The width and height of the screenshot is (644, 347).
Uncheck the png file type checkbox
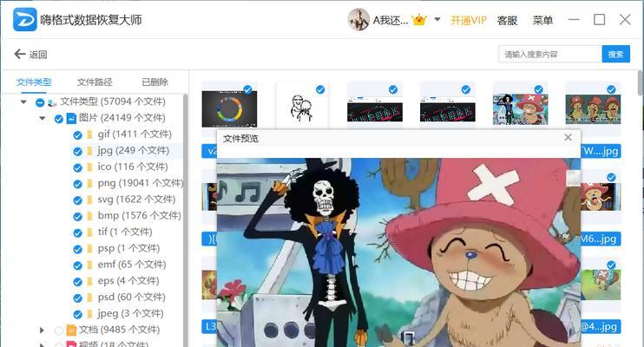click(x=77, y=184)
